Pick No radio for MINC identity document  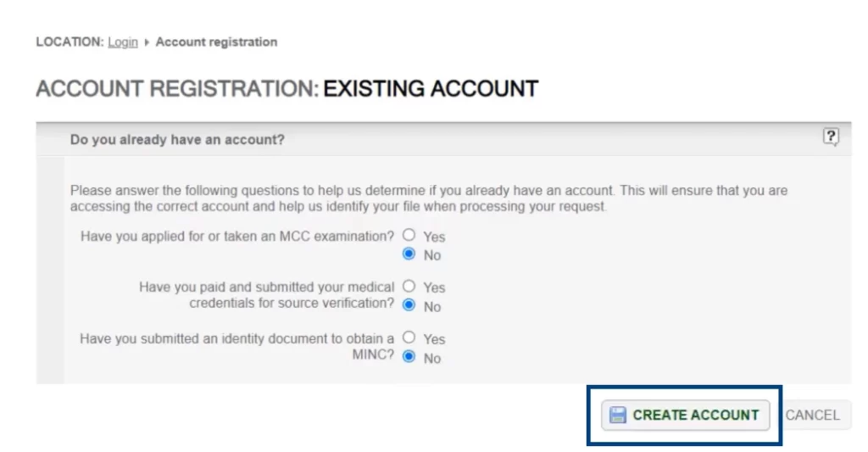pyautogui.click(x=409, y=357)
